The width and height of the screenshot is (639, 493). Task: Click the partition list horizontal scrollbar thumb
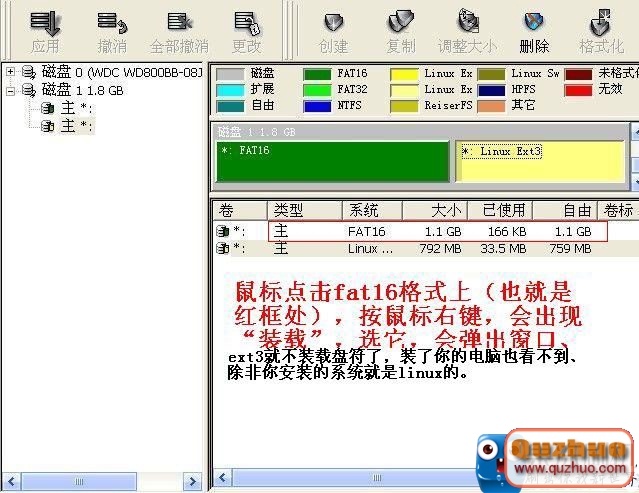tap(357, 478)
